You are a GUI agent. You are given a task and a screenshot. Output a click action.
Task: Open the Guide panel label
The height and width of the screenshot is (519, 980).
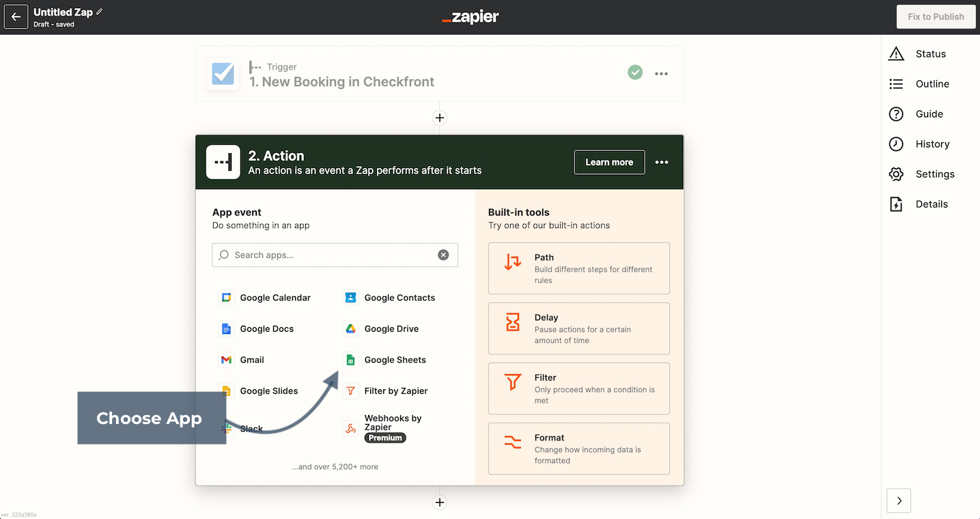point(929,114)
